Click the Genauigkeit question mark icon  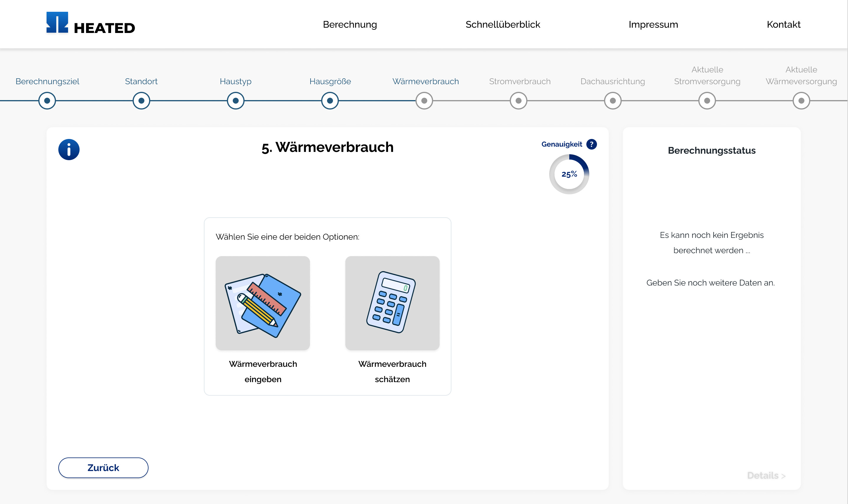pos(591,144)
